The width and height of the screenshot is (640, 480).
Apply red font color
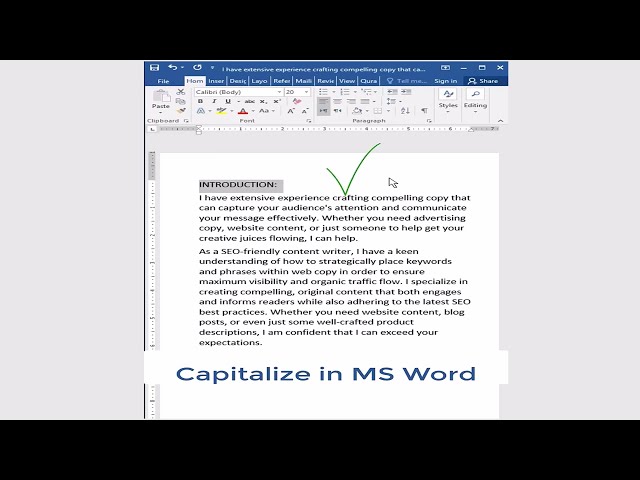(243, 111)
